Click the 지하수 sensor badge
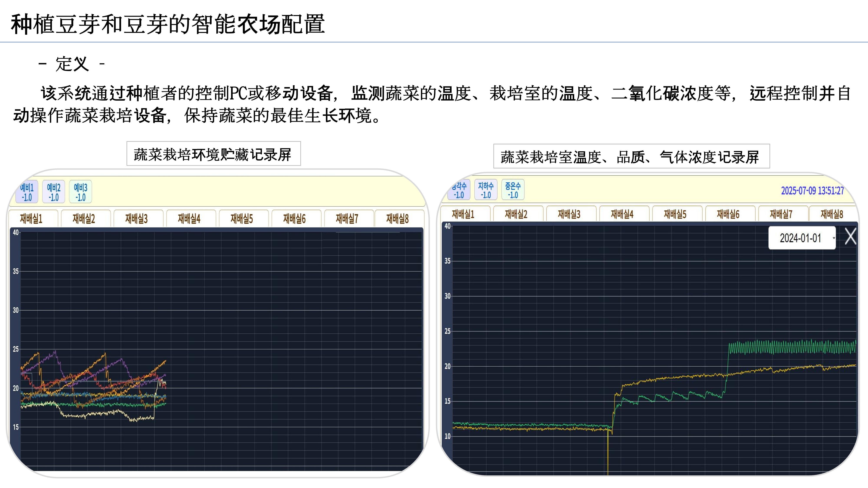The width and height of the screenshot is (868, 488). [486, 190]
